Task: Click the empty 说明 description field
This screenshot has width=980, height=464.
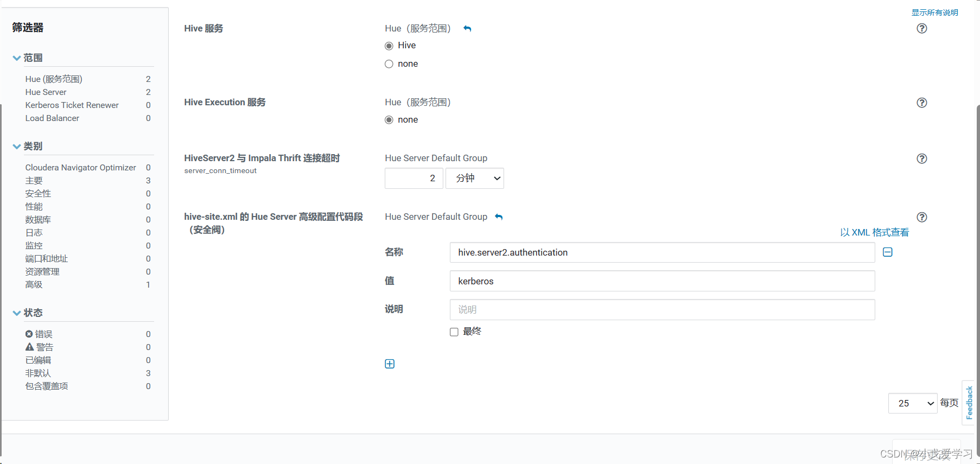Action: tap(662, 309)
